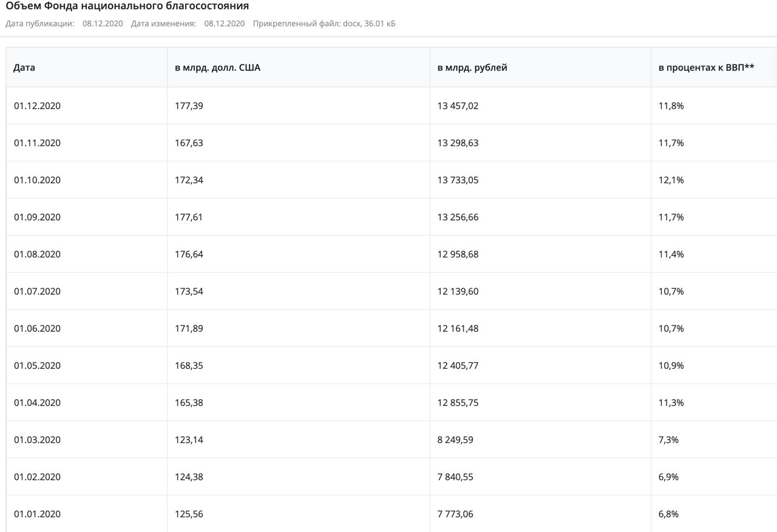
Task: Select the value 7 840,55
Action: [455, 477]
